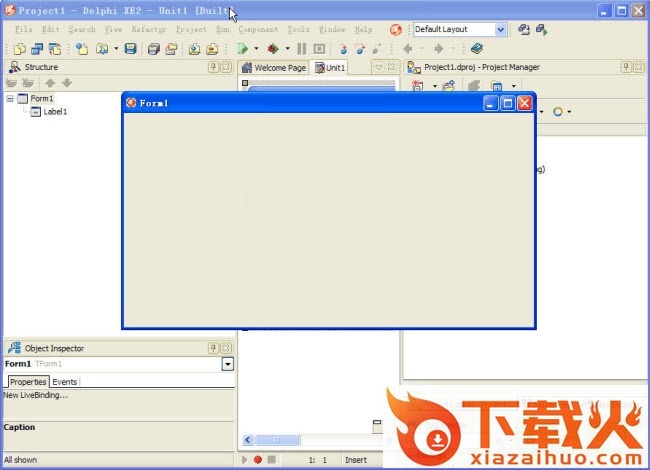Click the Open Project toolbar icon

(x=171, y=49)
